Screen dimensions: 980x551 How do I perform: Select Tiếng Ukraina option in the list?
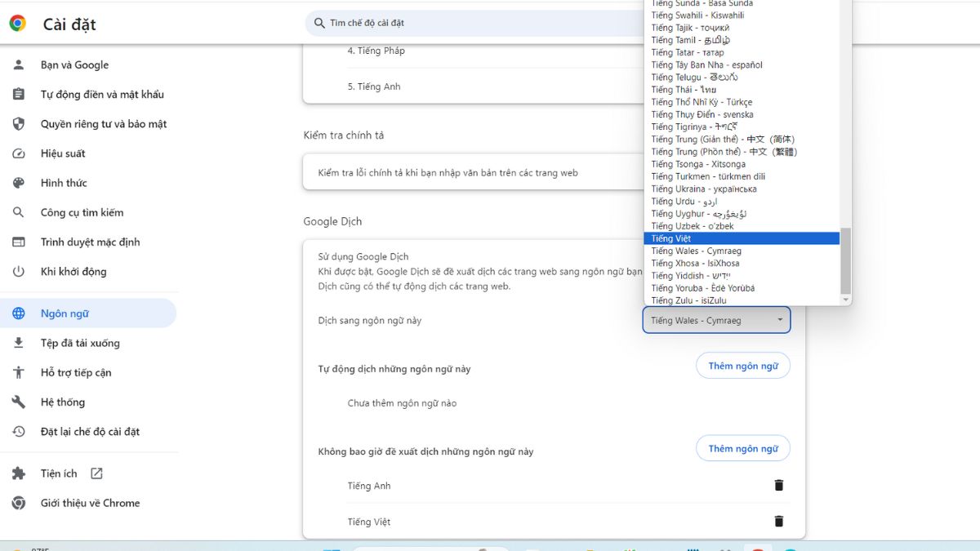coord(742,189)
